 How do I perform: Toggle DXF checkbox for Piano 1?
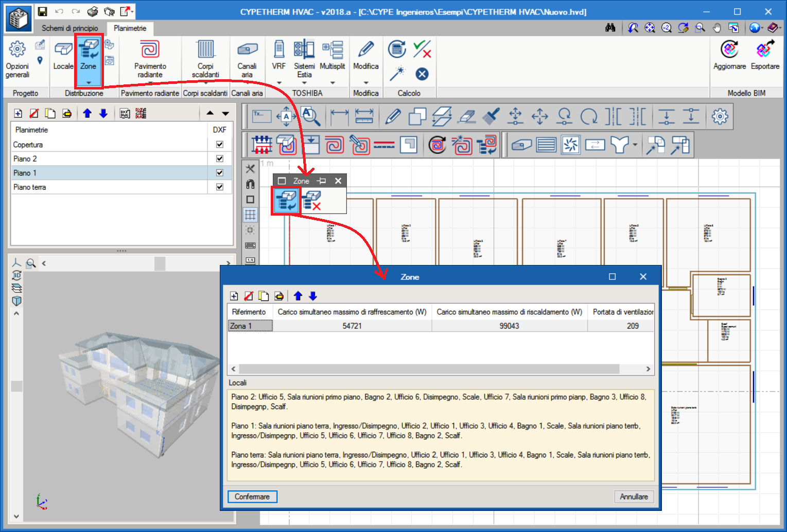tap(220, 172)
